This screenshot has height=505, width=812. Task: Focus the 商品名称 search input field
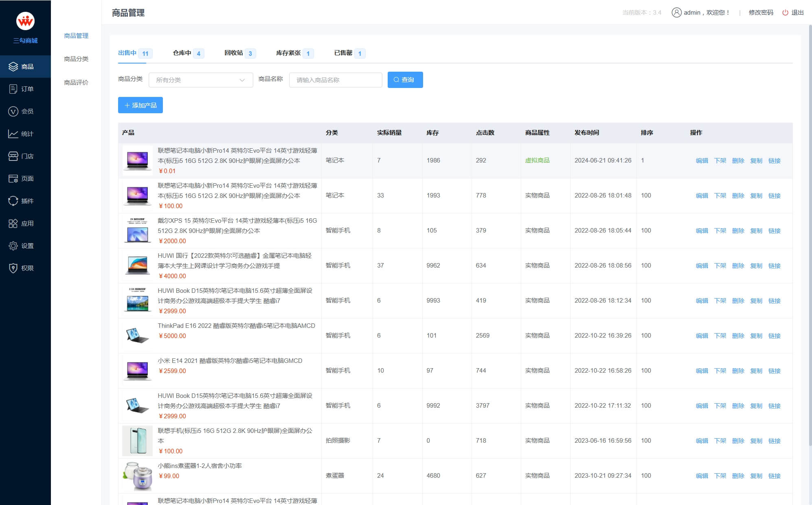click(336, 80)
